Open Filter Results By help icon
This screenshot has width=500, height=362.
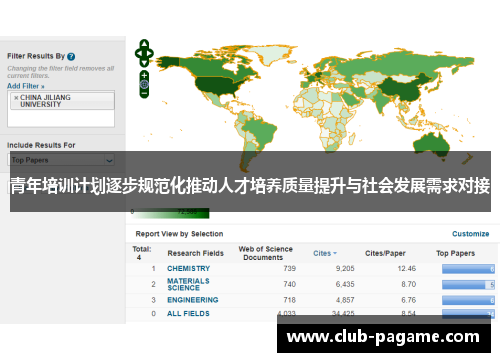tap(71, 56)
